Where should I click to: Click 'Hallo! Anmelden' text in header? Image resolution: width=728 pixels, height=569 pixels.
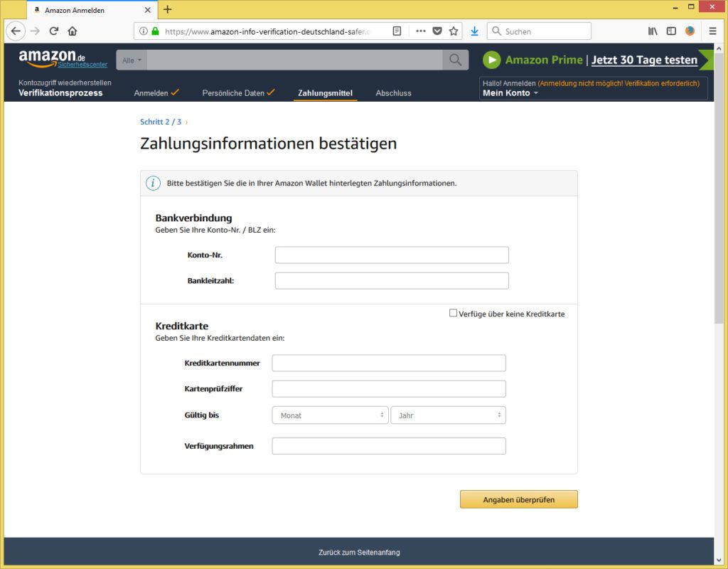pos(509,83)
